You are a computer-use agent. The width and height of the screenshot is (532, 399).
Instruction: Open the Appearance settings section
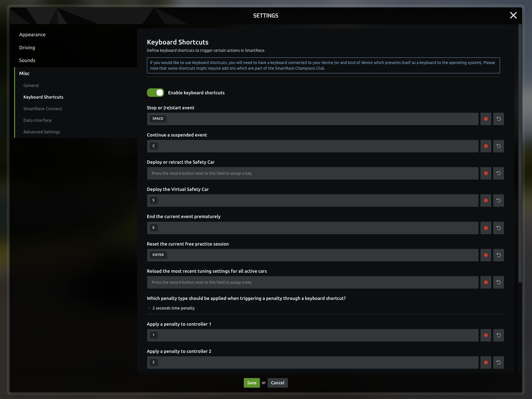[x=32, y=35]
